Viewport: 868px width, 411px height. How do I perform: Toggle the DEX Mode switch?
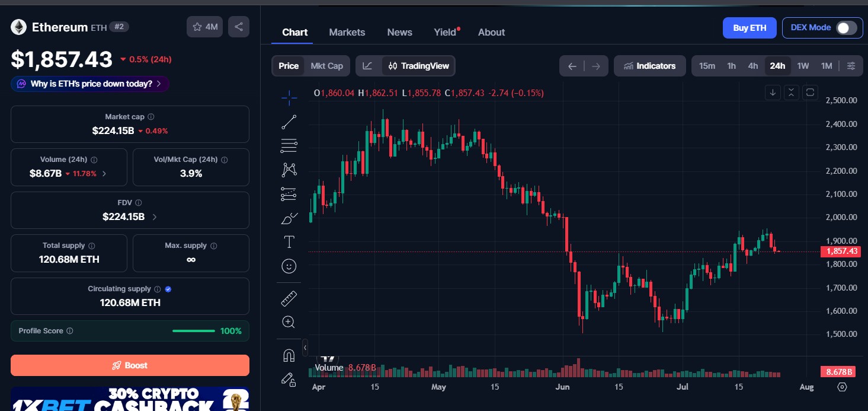pyautogui.click(x=846, y=28)
